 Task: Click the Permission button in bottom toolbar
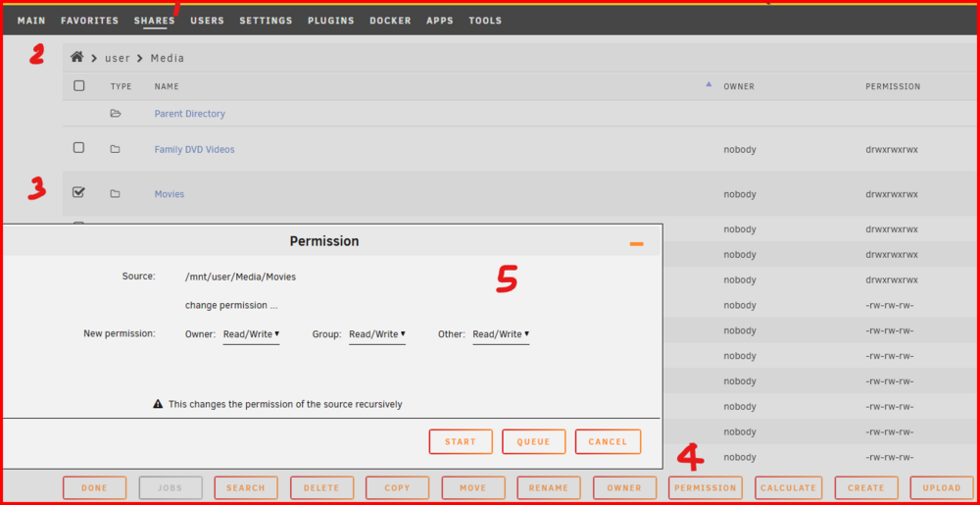coord(705,487)
